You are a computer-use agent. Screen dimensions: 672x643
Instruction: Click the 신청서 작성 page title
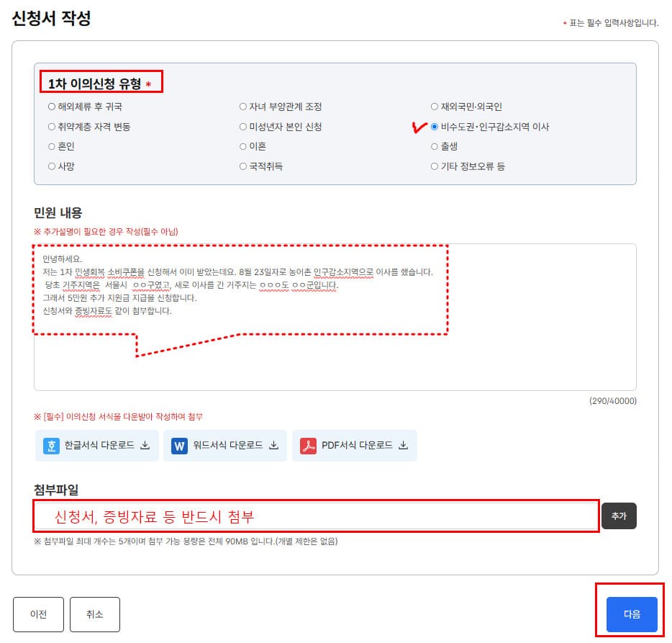(51, 18)
